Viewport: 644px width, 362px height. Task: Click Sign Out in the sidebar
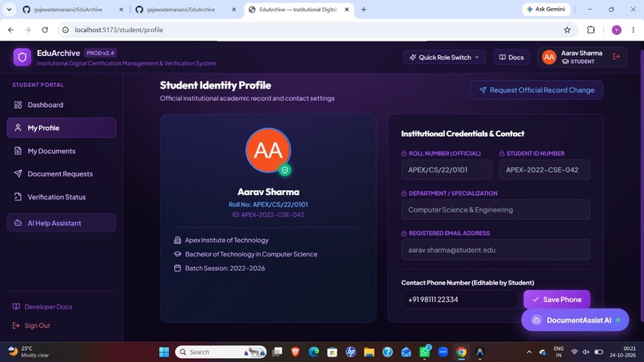point(31,325)
